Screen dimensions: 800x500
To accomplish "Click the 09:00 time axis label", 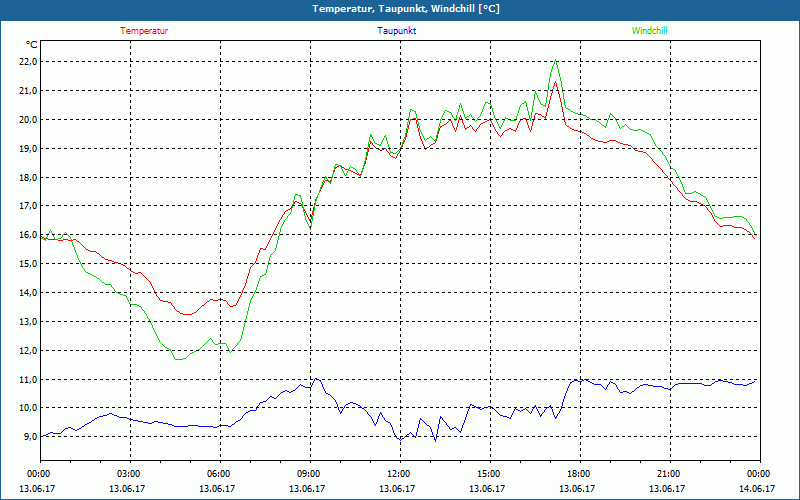I will [310, 474].
